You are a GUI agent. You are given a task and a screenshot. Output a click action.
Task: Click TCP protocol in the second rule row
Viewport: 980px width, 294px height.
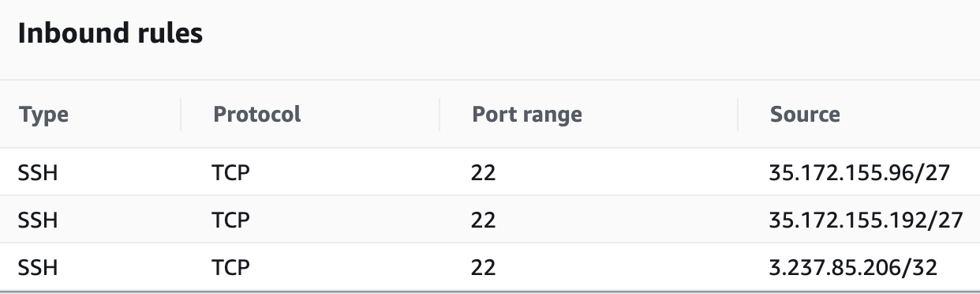pyautogui.click(x=231, y=220)
